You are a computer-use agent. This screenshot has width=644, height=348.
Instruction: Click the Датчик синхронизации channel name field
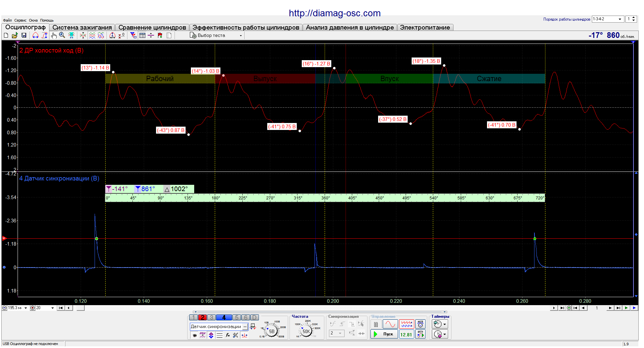(x=216, y=326)
